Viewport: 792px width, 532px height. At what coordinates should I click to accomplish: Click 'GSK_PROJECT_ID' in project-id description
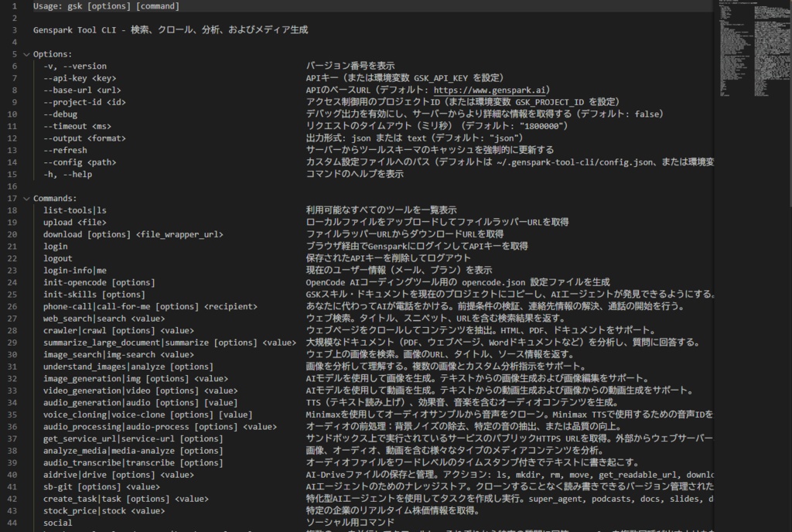(x=550, y=102)
